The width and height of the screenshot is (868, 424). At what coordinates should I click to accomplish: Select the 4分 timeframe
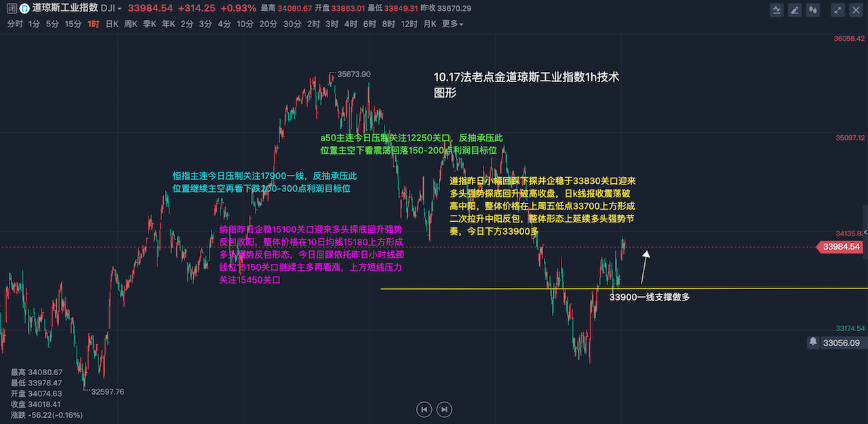pos(224,24)
